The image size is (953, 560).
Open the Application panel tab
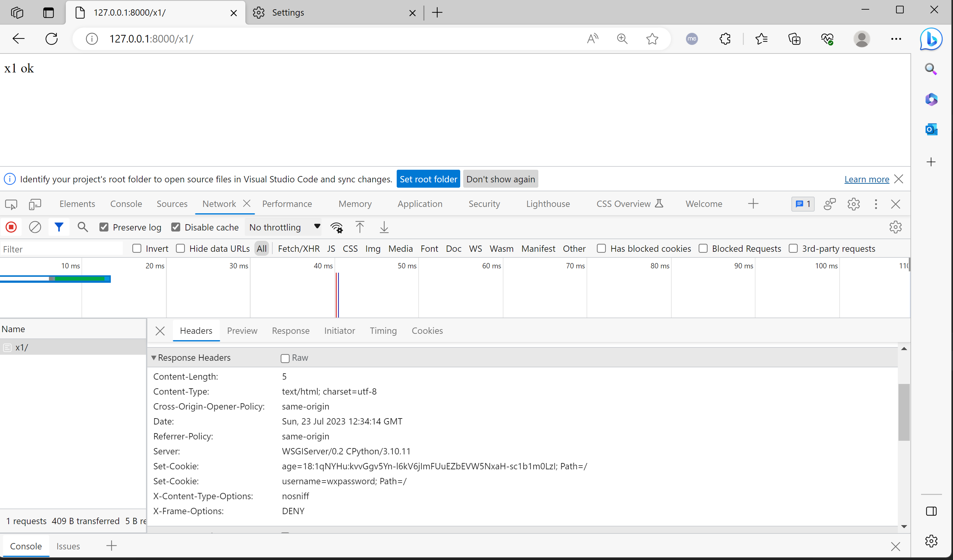[x=419, y=204]
